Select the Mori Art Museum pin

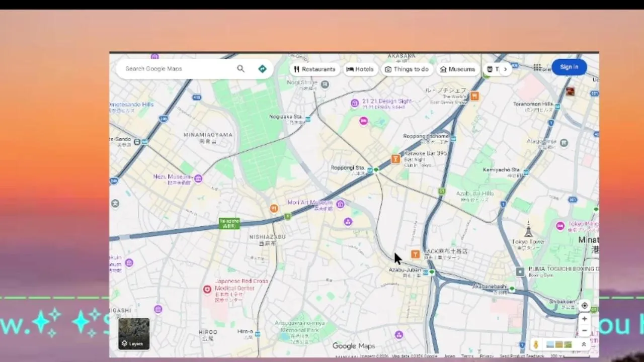(x=341, y=204)
